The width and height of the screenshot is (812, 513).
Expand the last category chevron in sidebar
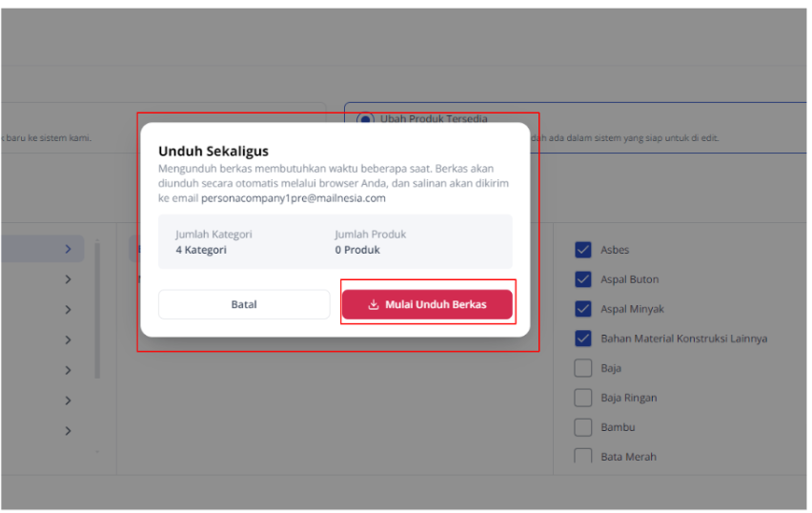pyautogui.click(x=68, y=431)
